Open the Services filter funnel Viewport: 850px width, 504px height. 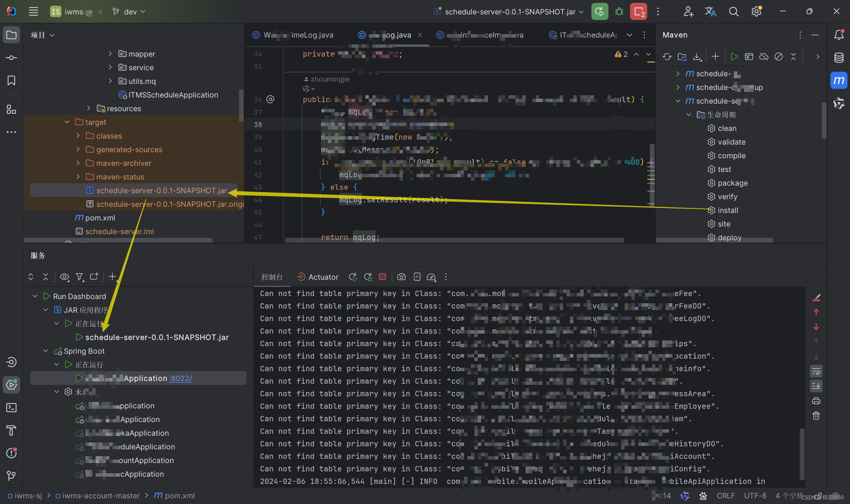click(x=79, y=277)
